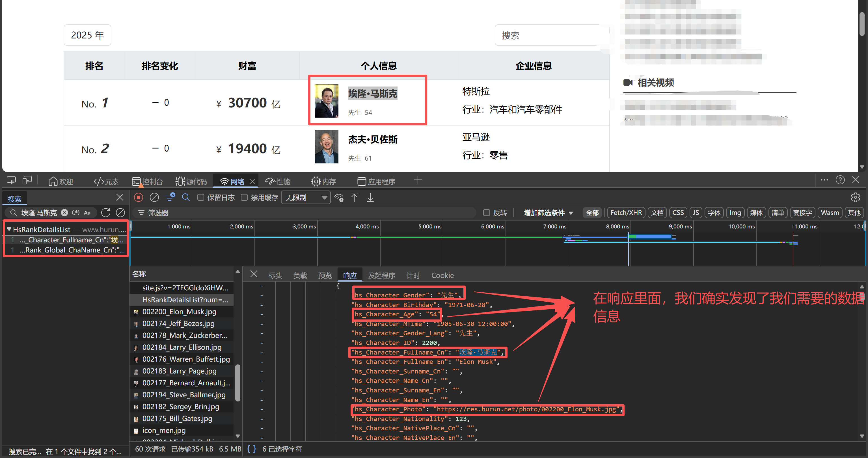
Task: Open the 无限制 throttling dropdown
Action: tap(305, 198)
